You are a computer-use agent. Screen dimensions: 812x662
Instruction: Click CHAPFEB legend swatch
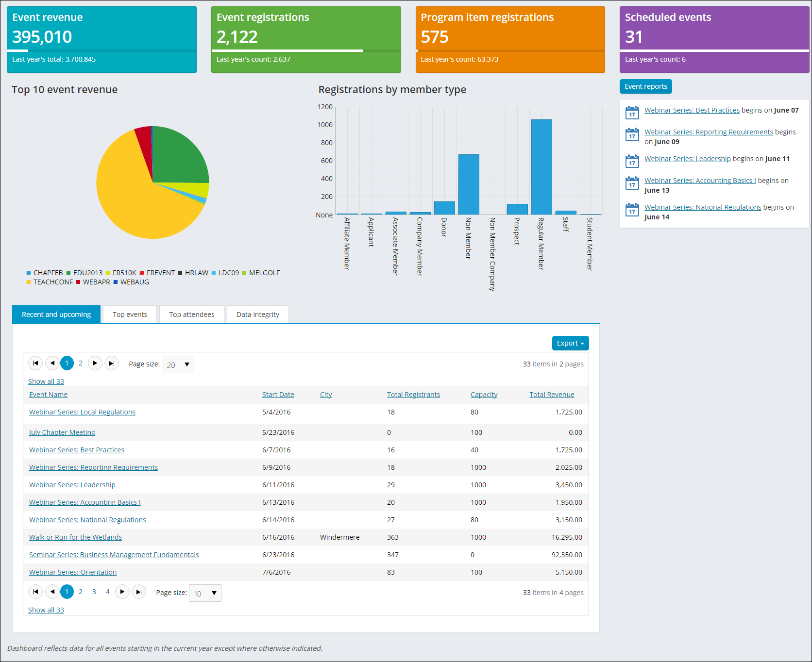coord(29,273)
